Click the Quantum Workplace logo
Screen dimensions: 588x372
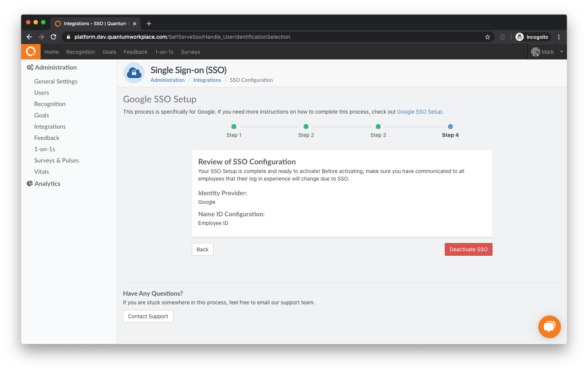tap(30, 51)
